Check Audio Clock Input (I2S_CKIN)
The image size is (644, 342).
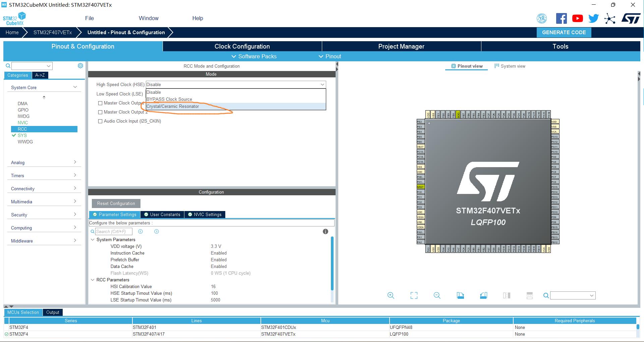click(100, 121)
